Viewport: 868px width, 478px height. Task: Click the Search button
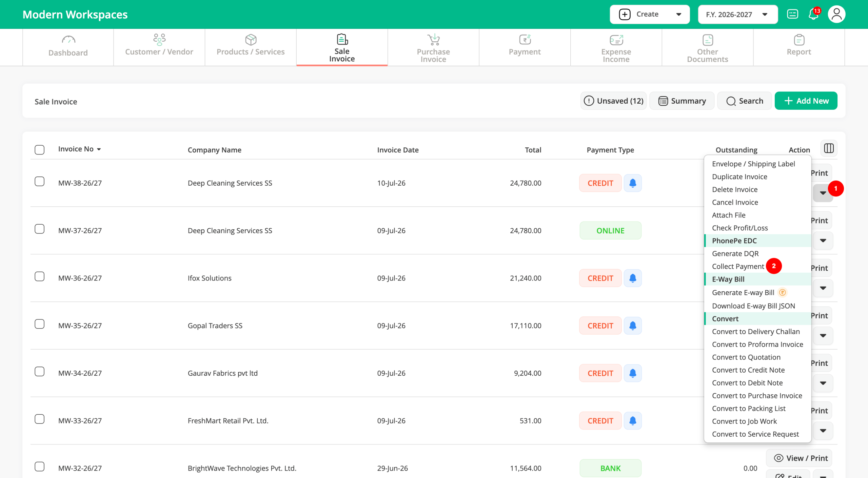pos(745,101)
